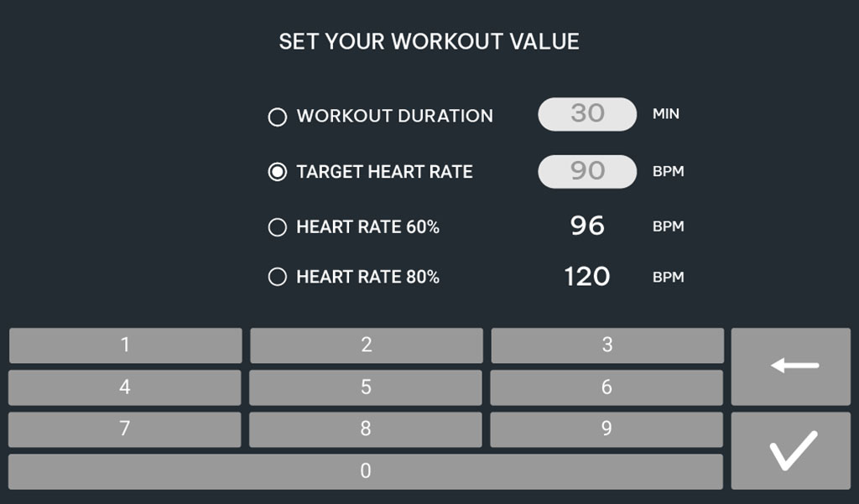Hit the 9 key
The width and height of the screenshot is (859, 504).
(607, 429)
